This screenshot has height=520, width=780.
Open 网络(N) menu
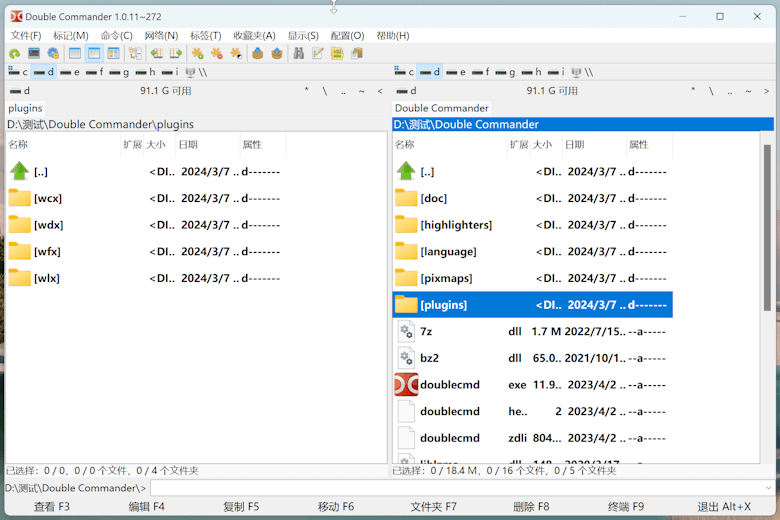click(161, 36)
